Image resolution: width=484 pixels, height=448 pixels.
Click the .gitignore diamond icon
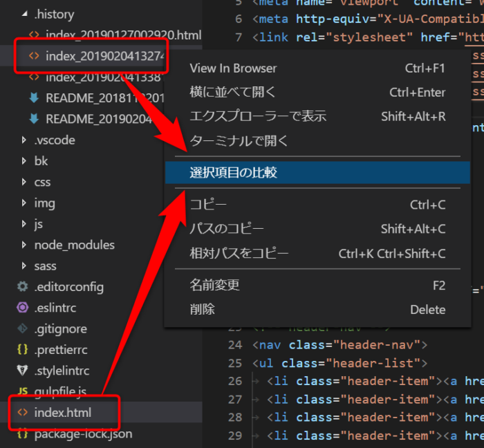22,329
